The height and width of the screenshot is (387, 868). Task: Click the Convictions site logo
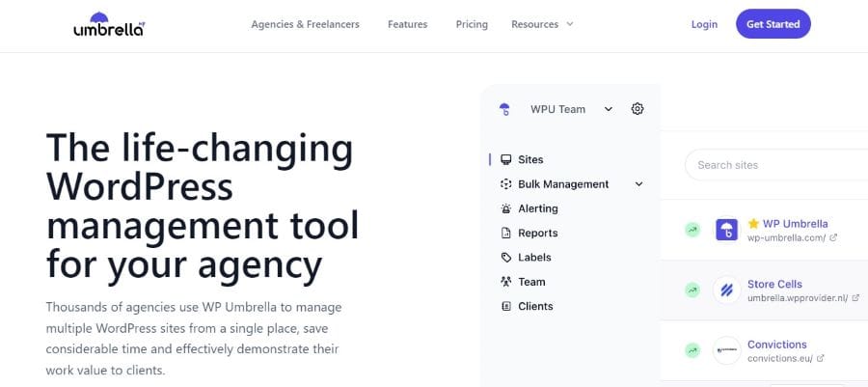[x=726, y=350]
